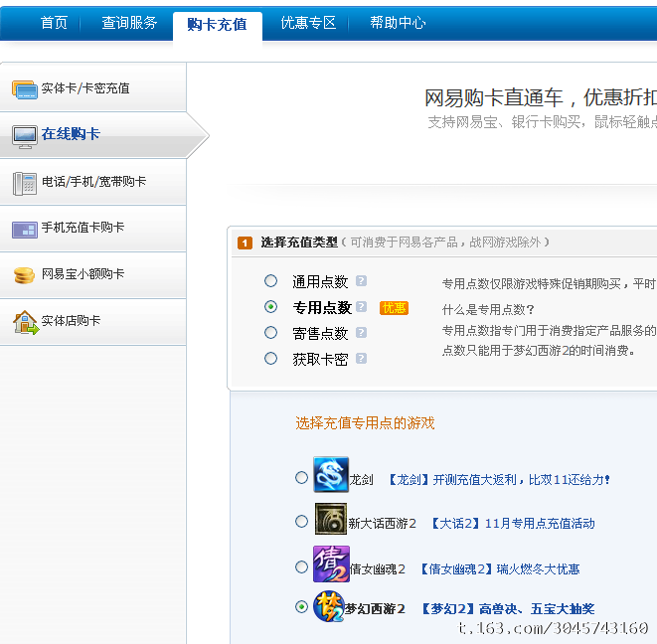Click the 新大话西游2 game icon
This screenshot has width=657, height=644.
click(x=331, y=519)
